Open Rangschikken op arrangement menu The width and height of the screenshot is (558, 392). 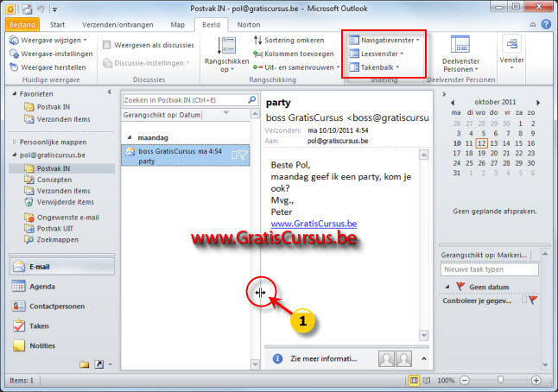click(226, 54)
